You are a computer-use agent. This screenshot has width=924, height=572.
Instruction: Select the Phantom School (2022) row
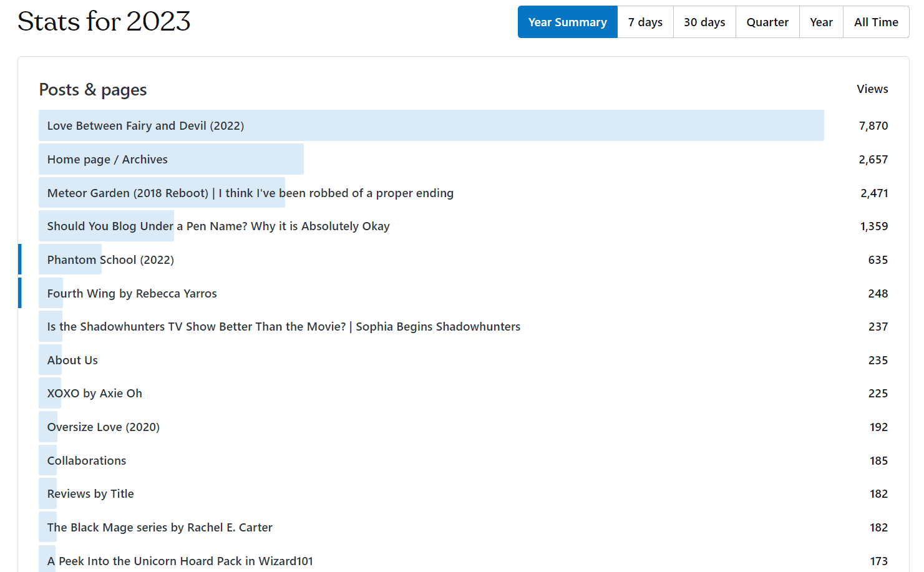point(110,260)
